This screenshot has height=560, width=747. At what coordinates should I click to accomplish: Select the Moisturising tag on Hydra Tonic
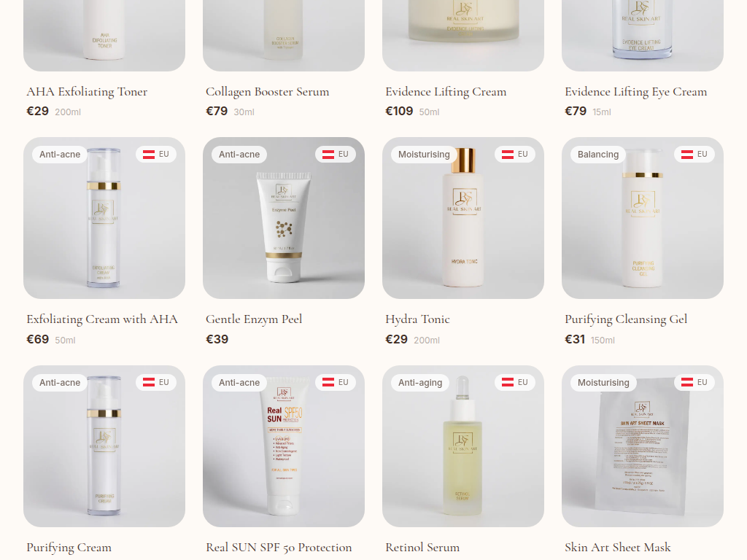(x=424, y=155)
